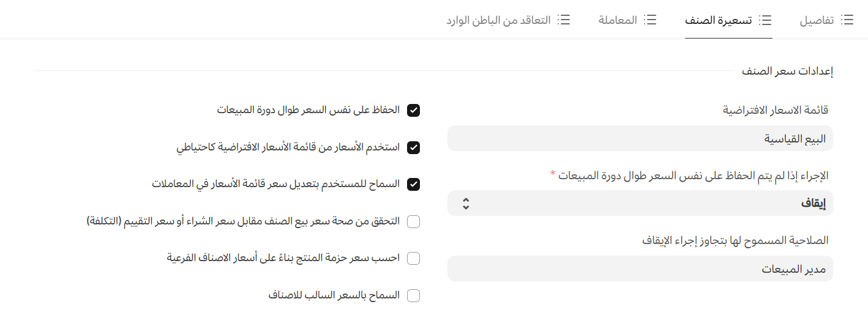The height and width of the screenshot is (329, 868).
Task: Switch to the تفاصيل tab
Action: click(817, 20)
